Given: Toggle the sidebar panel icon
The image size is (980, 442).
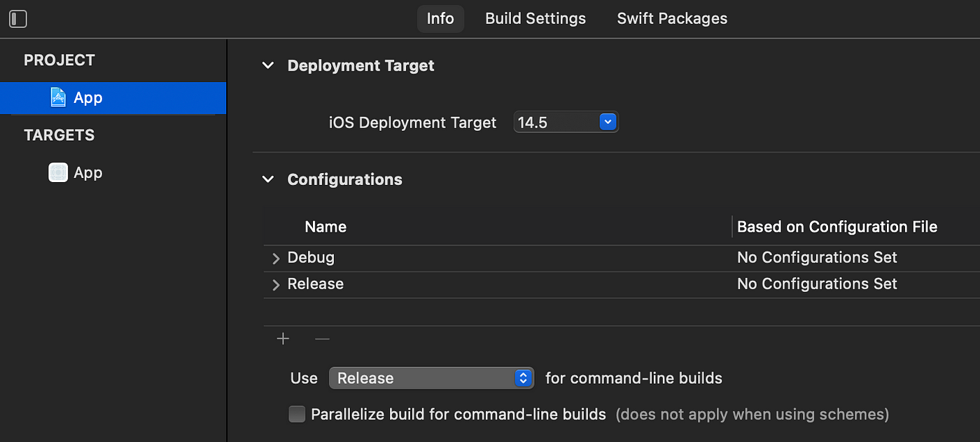Looking at the screenshot, I should (x=17, y=19).
